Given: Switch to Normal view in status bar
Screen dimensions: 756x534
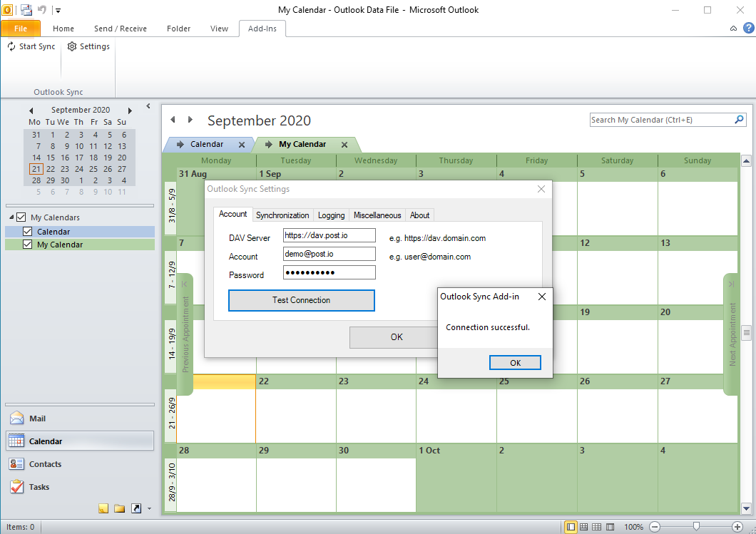Looking at the screenshot, I should click(571, 527).
